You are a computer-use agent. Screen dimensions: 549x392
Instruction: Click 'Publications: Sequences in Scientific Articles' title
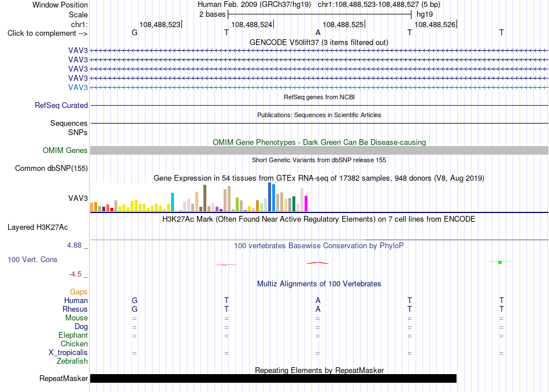click(319, 115)
